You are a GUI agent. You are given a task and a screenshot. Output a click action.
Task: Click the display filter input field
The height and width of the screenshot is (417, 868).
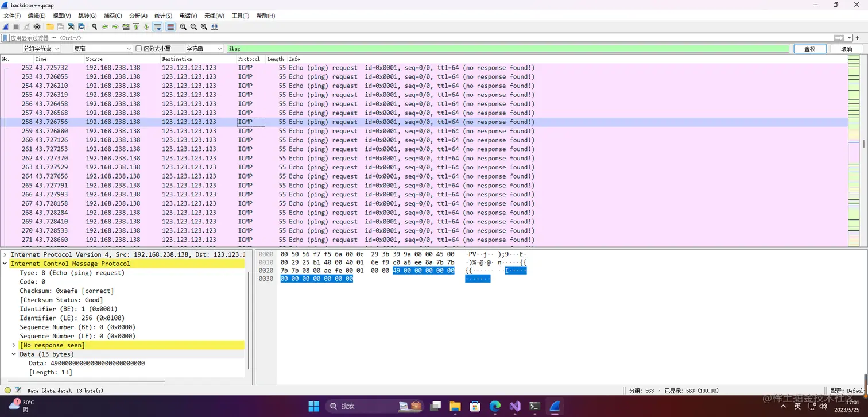coord(421,38)
